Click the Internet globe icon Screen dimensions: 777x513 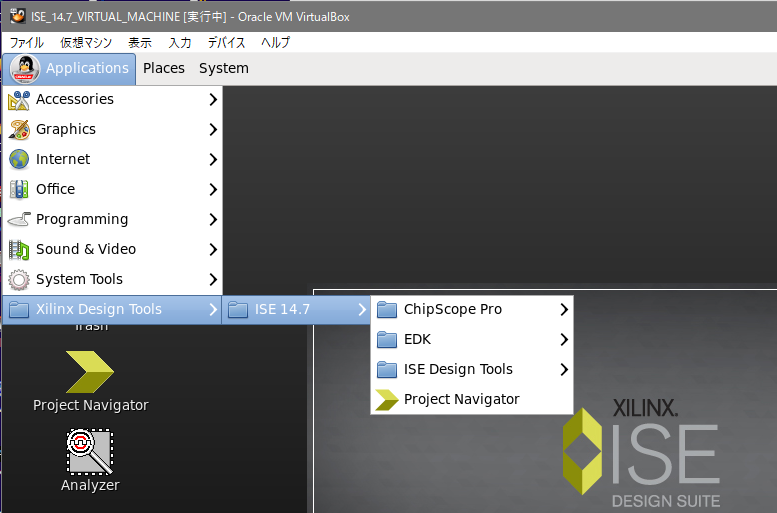coord(19,160)
